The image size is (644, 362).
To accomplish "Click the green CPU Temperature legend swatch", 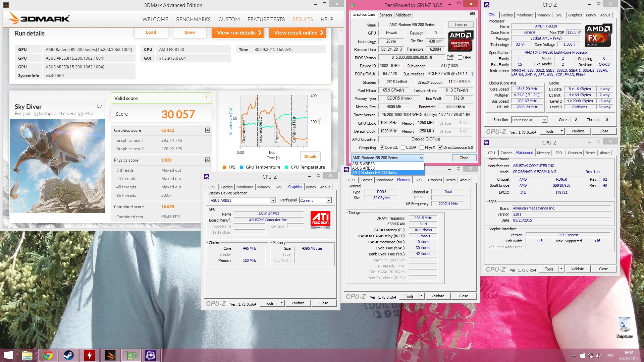I will point(286,167).
